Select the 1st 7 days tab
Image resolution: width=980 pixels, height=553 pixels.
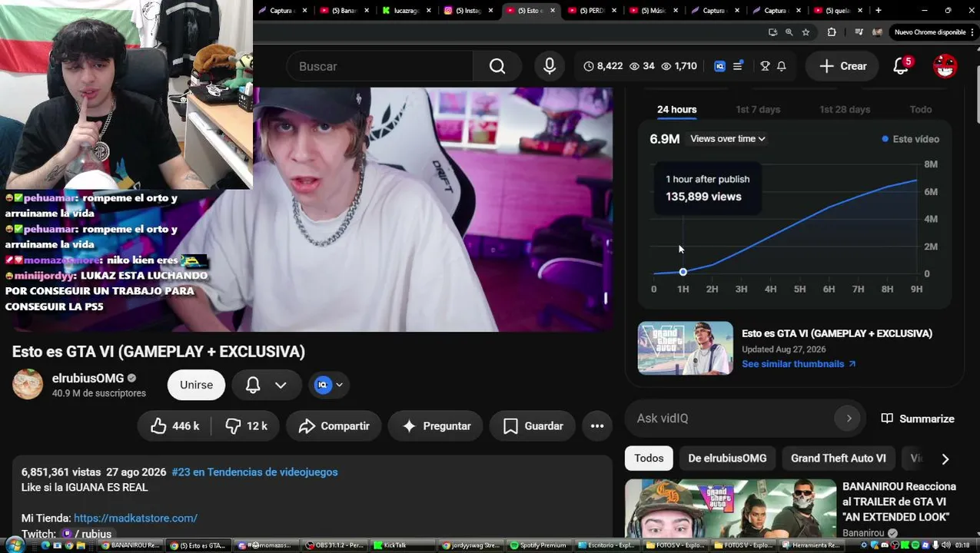click(758, 110)
